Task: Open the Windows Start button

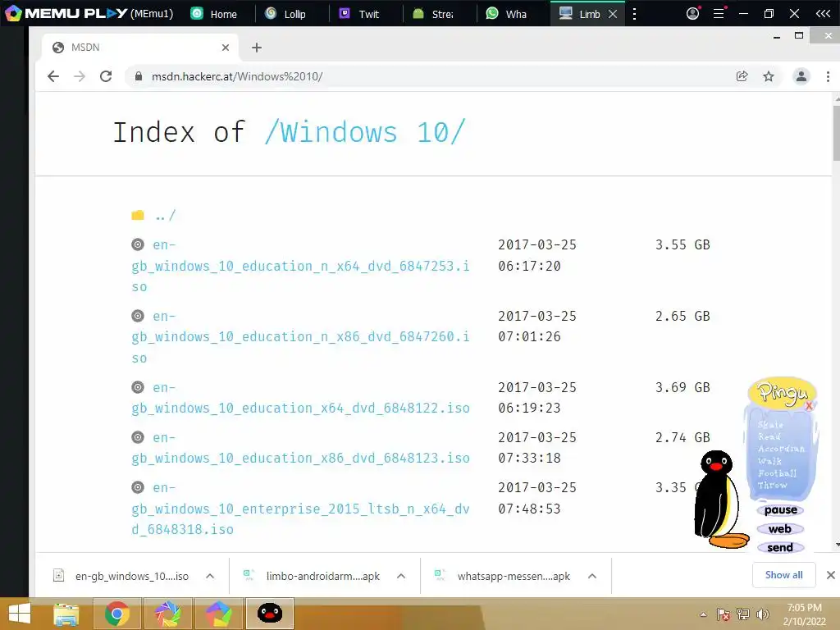Action: click(x=20, y=614)
